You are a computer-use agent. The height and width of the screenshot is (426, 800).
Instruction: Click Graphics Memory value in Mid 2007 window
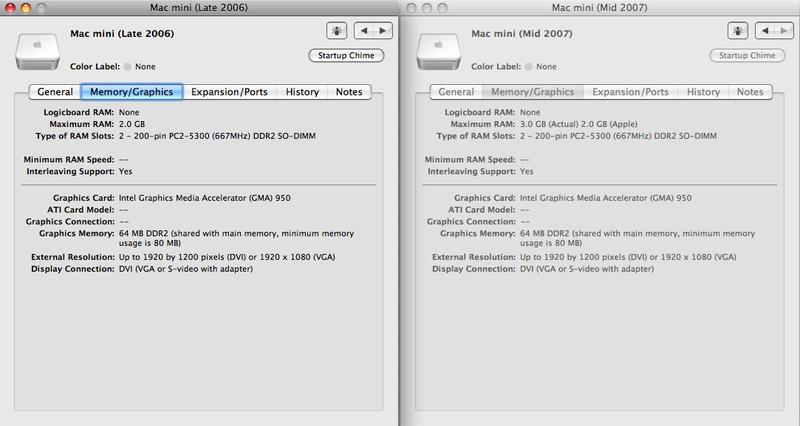[637, 238]
